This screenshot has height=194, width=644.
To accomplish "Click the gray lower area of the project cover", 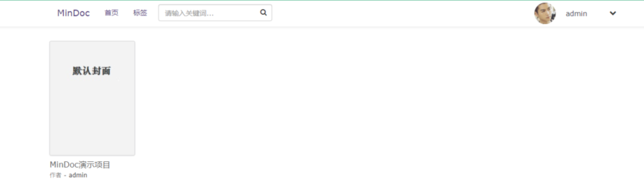I will pos(92,123).
